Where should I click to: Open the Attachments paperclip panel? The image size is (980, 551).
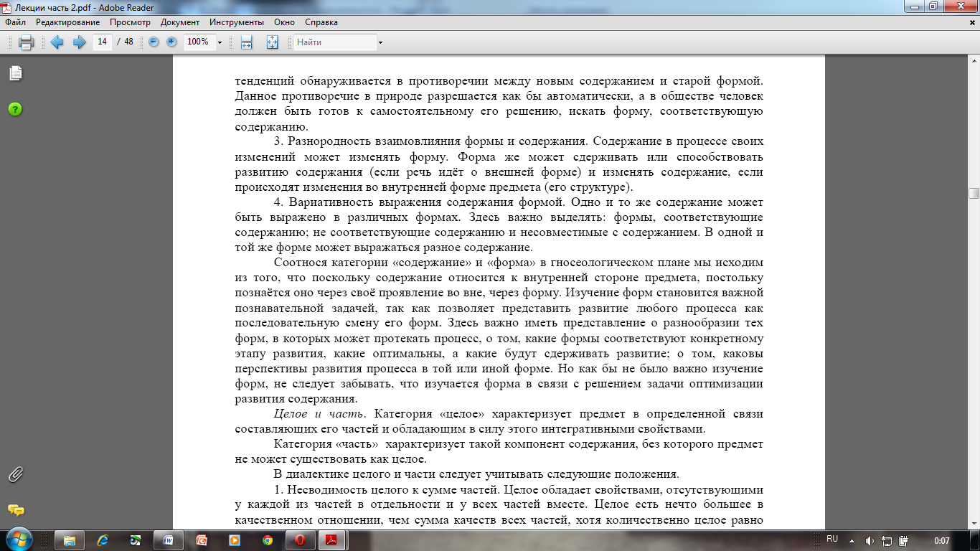15,474
